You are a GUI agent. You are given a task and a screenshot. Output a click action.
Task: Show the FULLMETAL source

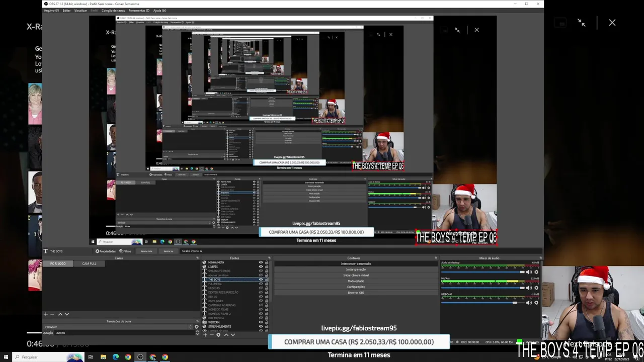tap(261, 284)
